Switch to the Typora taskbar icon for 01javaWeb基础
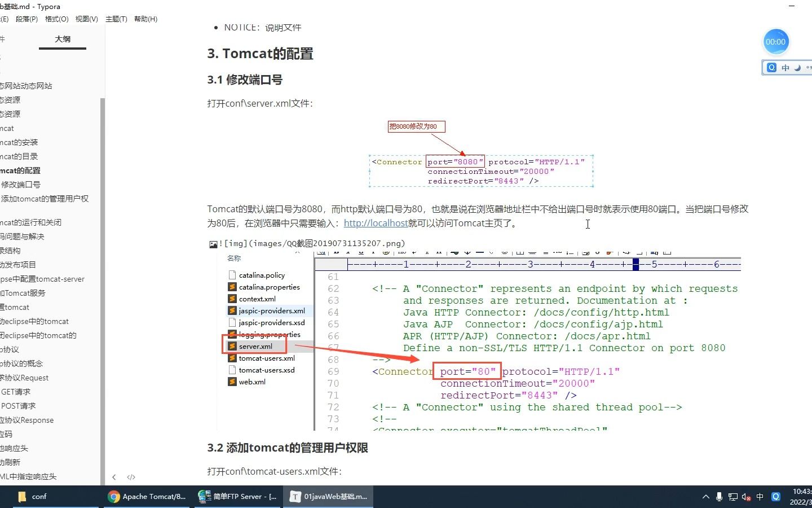 [327, 497]
